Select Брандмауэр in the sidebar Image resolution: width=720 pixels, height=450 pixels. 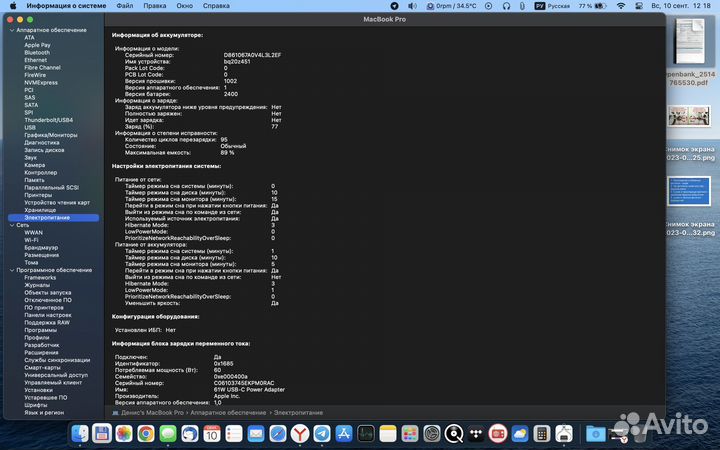(x=41, y=248)
